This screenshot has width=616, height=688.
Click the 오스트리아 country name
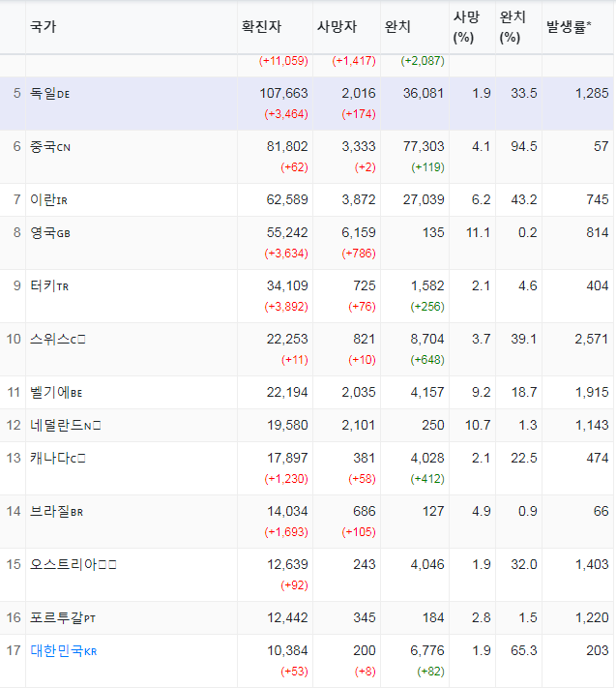click(62, 564)
